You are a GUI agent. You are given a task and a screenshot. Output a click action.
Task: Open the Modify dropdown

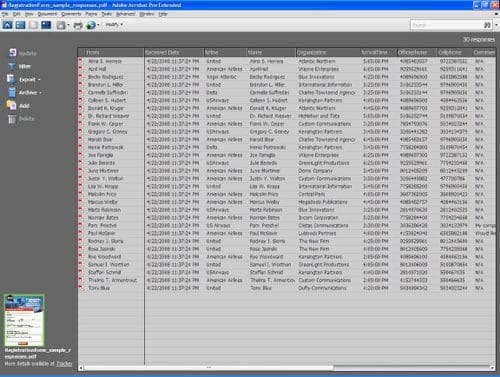click(x=114, y=24)
